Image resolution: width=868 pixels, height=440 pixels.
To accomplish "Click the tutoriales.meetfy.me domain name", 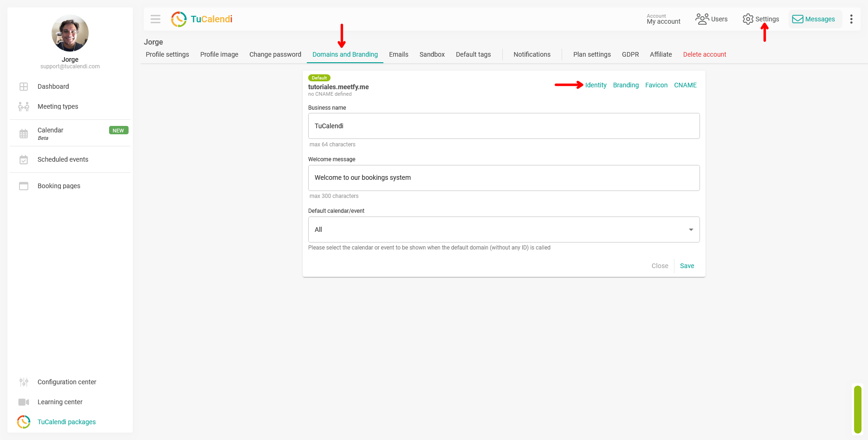I will tap(338, 87).
